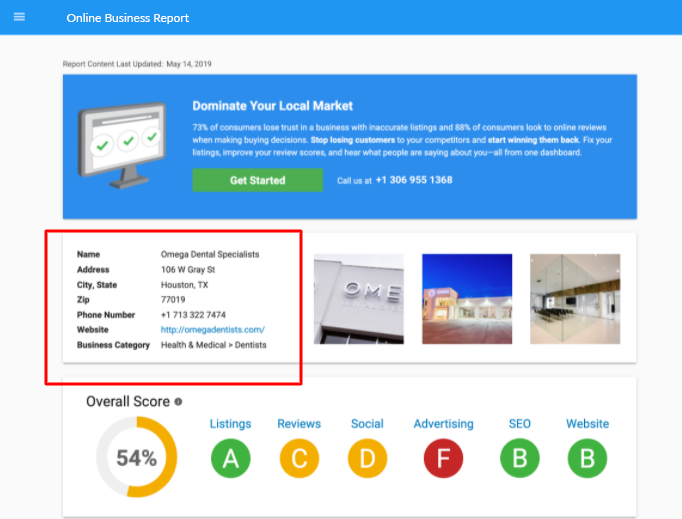
Task: Click the 54% overall score gauge
Action: click(x=136, y=458)
